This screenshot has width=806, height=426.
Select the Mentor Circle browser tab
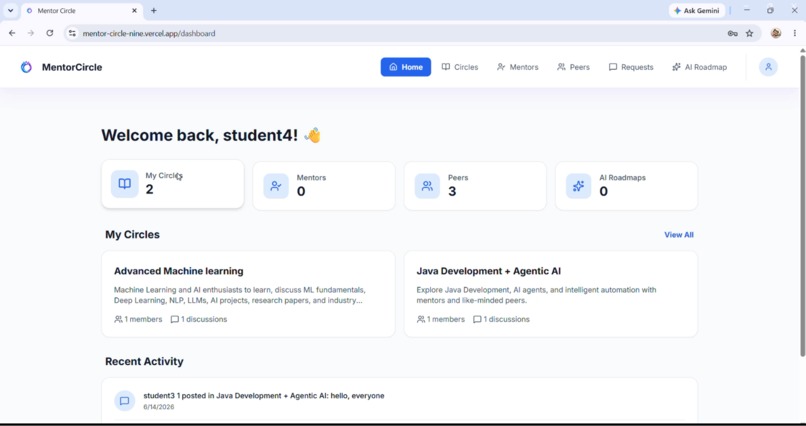click(x=82, y=10)
